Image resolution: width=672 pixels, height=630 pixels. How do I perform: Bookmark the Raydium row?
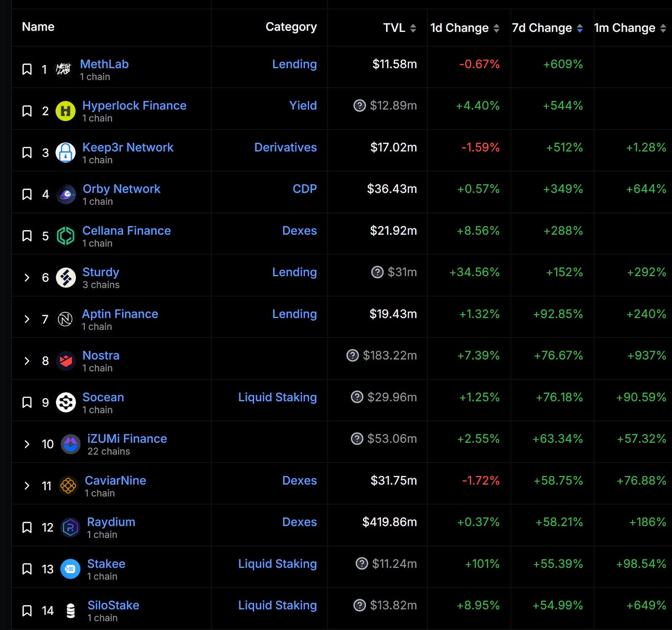pyautogui.click(x=27, y=528)
